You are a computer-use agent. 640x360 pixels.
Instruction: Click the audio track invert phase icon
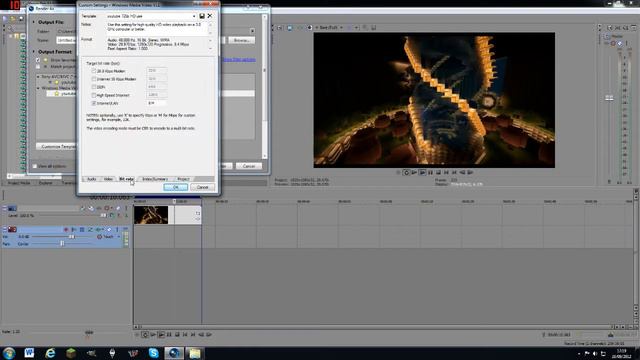[x=91, y=229]
